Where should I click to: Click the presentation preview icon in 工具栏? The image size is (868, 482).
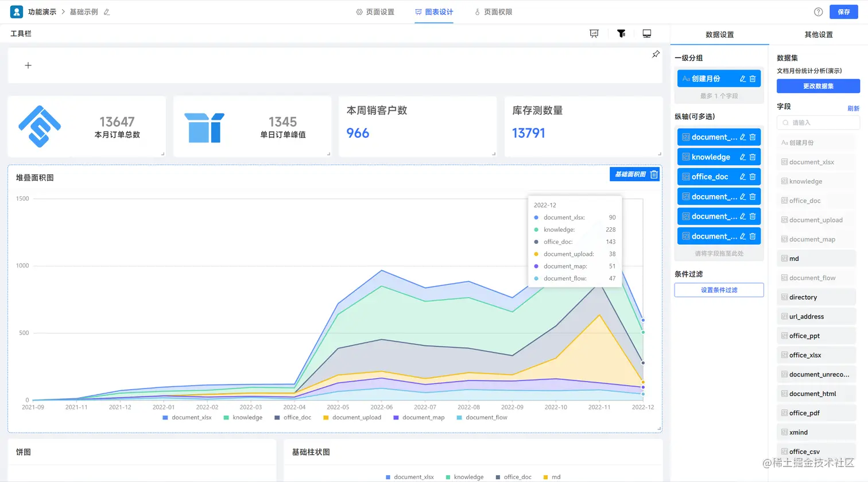(x=594, y=34)
